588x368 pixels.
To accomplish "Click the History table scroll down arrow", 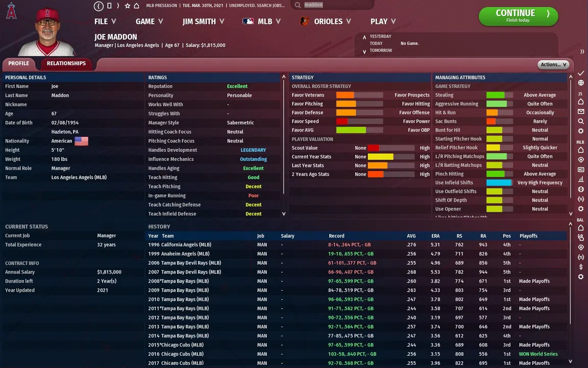I will click(570, 362).
